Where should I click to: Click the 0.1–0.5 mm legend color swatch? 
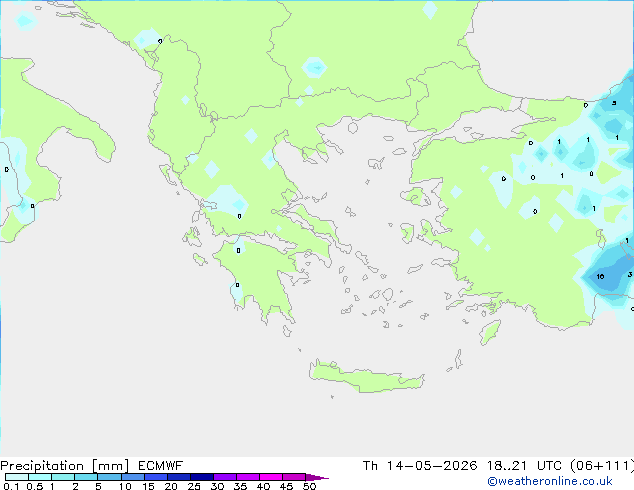(x=17, y=477)
